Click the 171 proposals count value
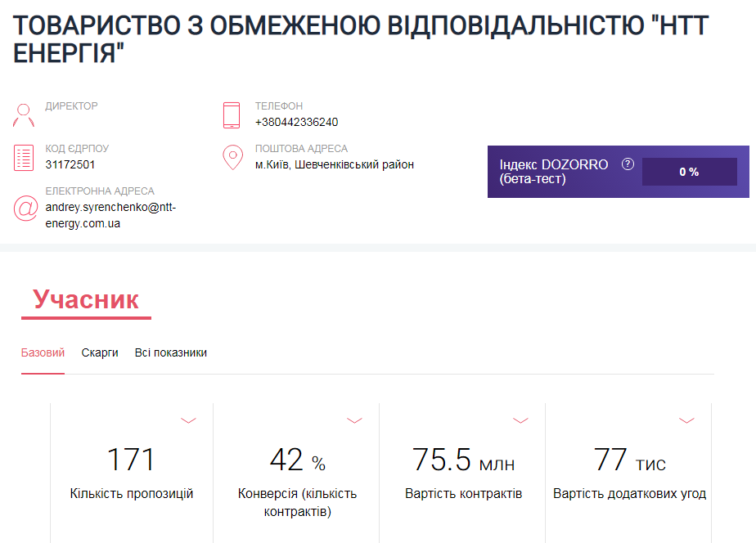756x543 pixels. [x=131, y=460]
